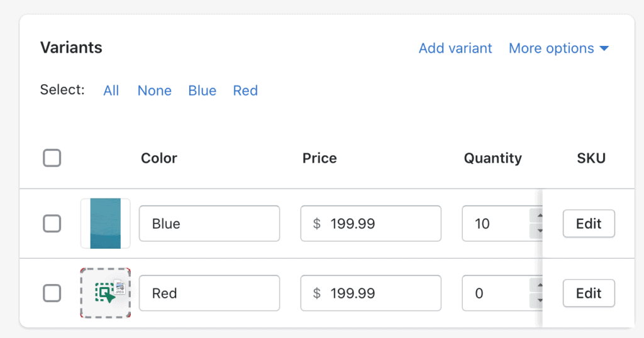Choose the None selection link
644x338 pixels.
click(155, 90)
